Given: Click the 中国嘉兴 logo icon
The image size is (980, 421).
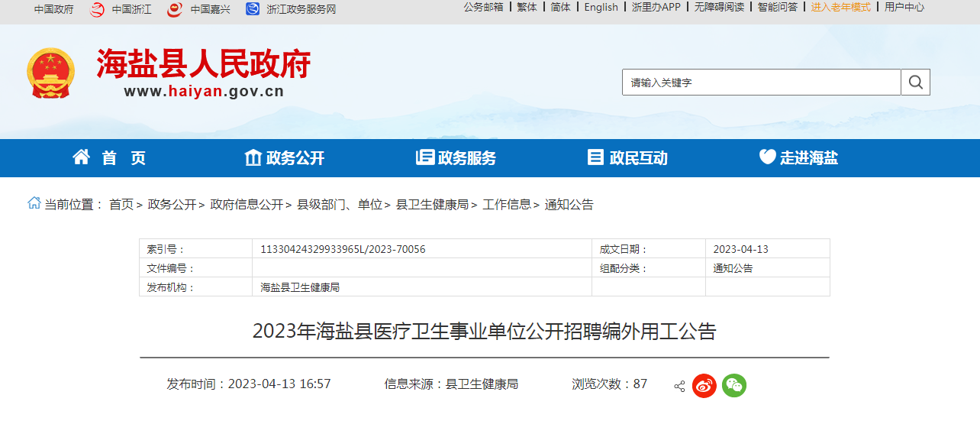Looking at the screenshot, I should click(x=175, y=9).
